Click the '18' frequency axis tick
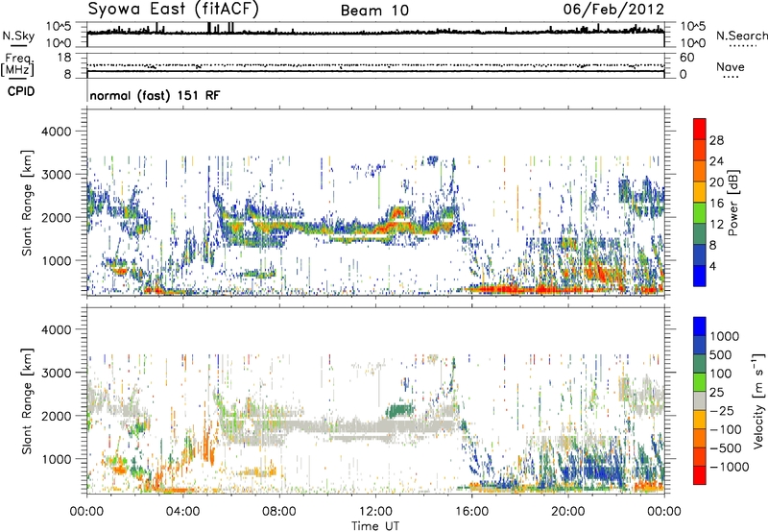Viewport: 768px width, 532px height. pos(63,58)
